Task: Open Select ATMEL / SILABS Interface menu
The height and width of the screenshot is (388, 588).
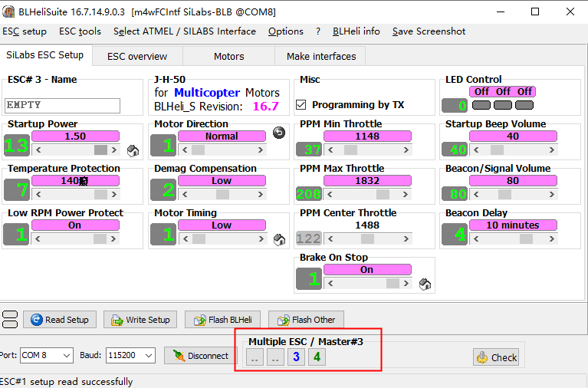Action: (185, 31)
